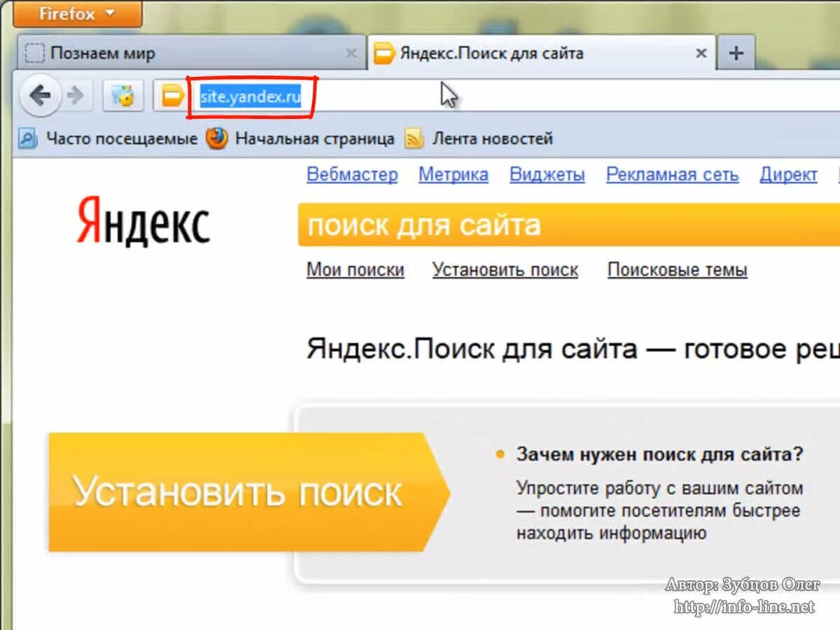Image resolution: width=840 pixels, height=630 pixels.
Task: Open the Установить поиск text link
Action: point(505,269)
